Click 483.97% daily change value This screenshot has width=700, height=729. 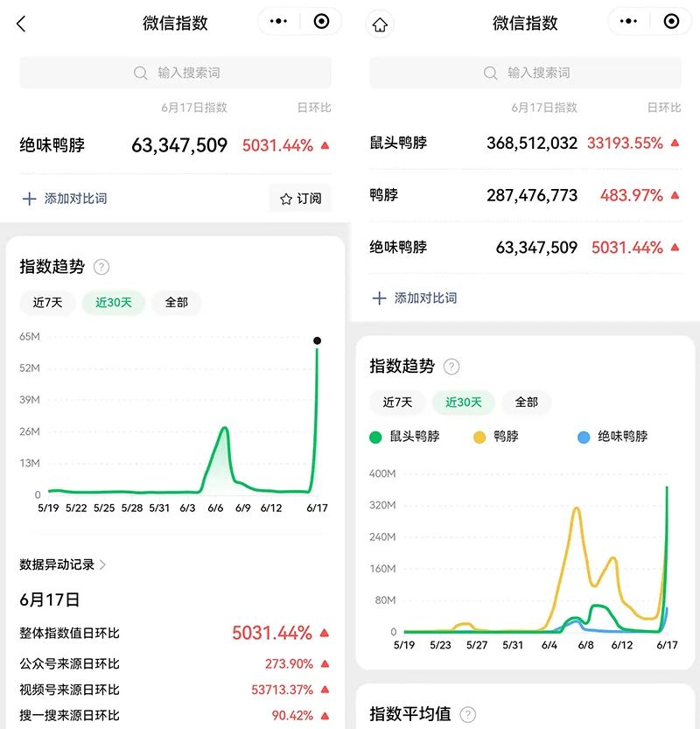631,195
